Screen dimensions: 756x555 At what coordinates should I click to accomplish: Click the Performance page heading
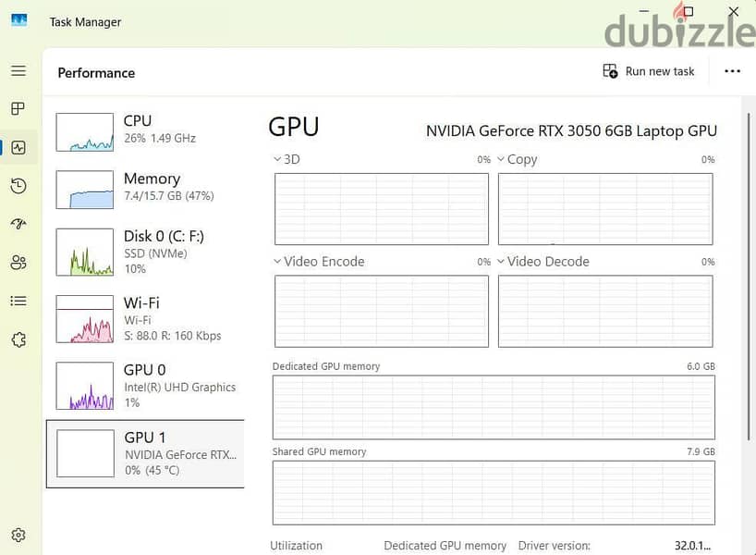tap(96, 73)
